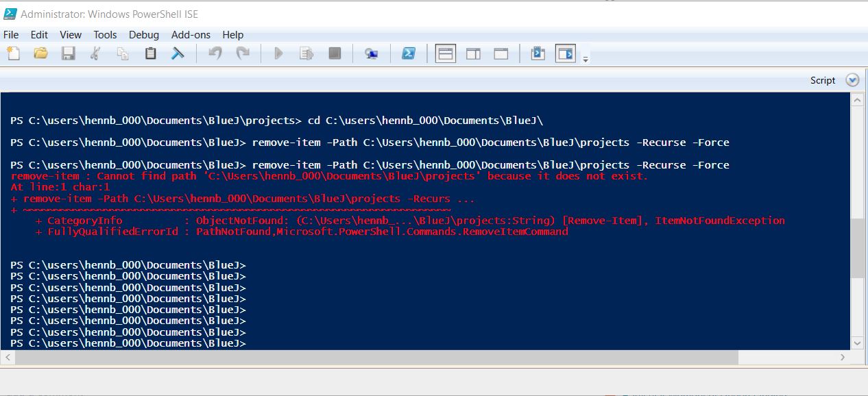The height and width of the screenshot is (396, 868).
Task: Cut selection with scissors icon
Action: (95, 53)
